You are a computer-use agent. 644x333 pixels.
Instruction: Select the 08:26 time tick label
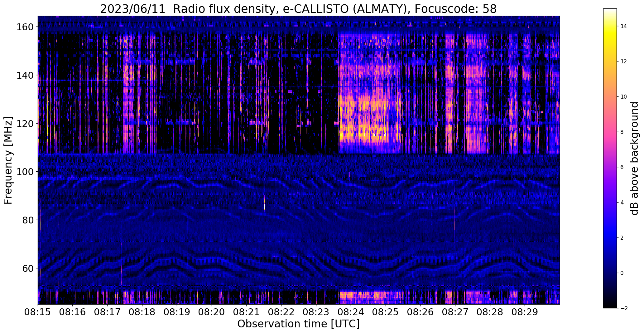[420, 312]
